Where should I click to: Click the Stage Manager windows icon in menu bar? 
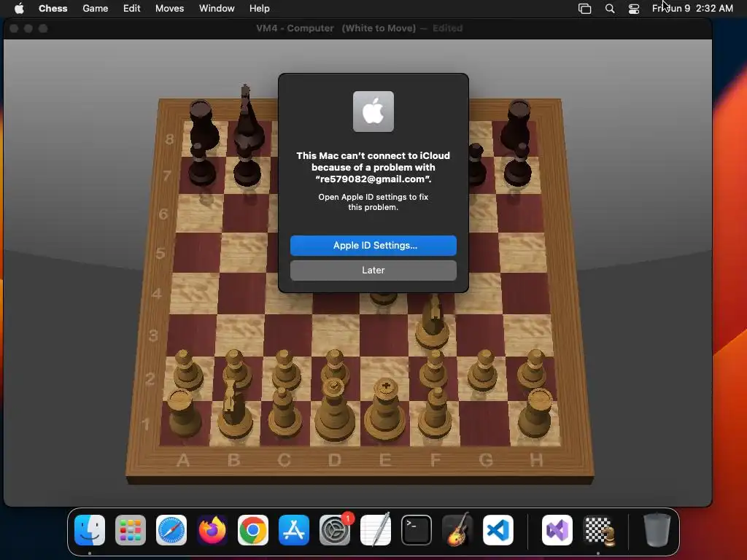[584, 8]
